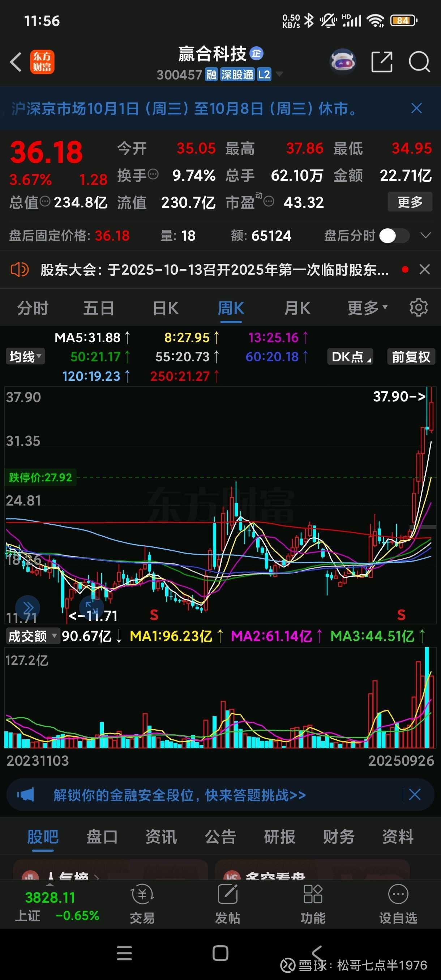441x980 pixels.
Task: Switch to the 分时 tab
Action: pyautogui.click(x=33, y=308)
